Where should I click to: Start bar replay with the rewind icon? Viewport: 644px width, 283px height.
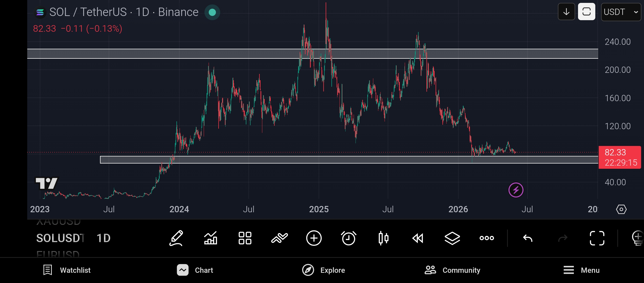(418, 238)
